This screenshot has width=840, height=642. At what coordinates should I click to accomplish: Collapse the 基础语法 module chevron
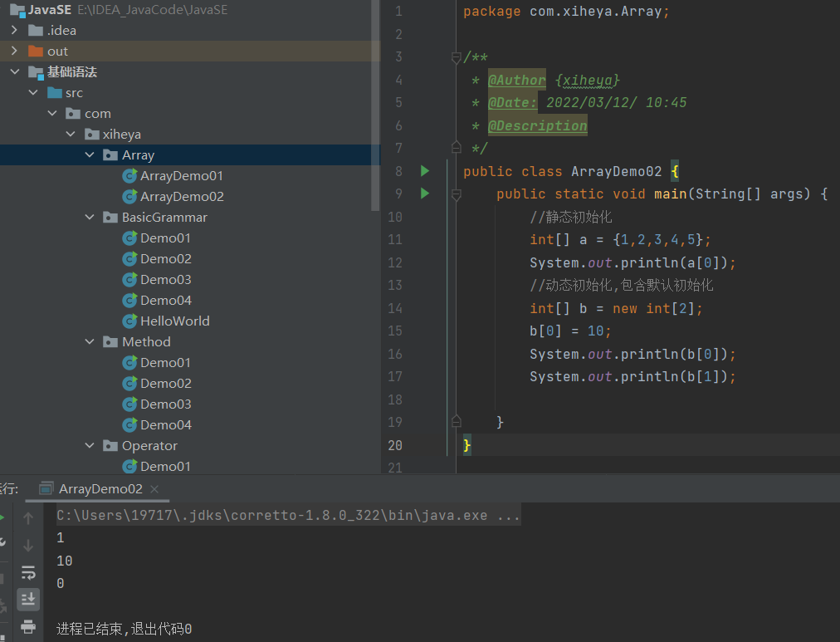(x=14, y=71)
